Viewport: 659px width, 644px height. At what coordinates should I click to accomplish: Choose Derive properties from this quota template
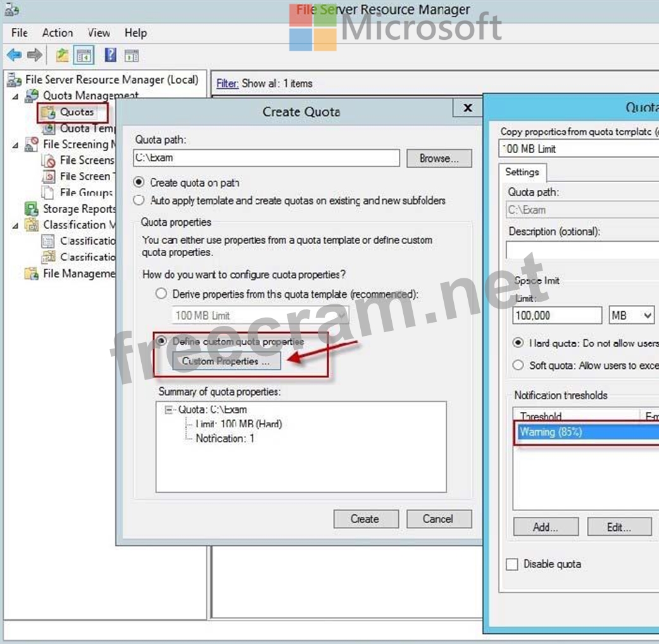161,294
